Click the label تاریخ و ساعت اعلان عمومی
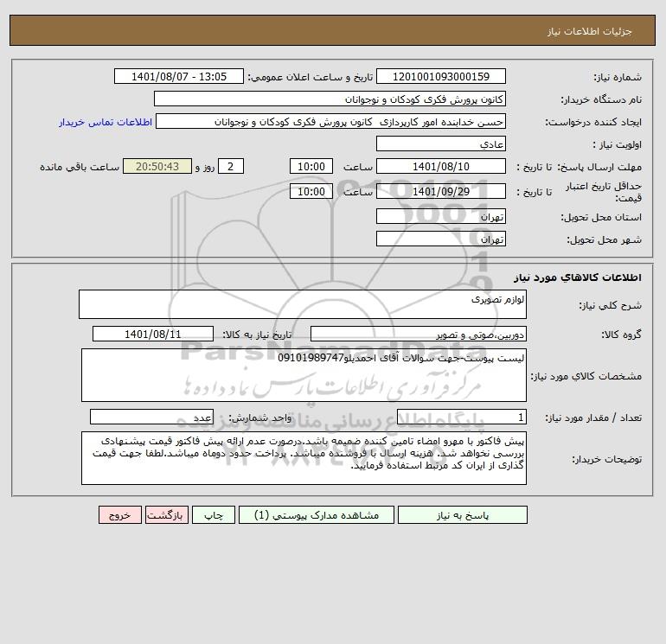666x644 pixels. pyautogui.click(x=311, y=77)
